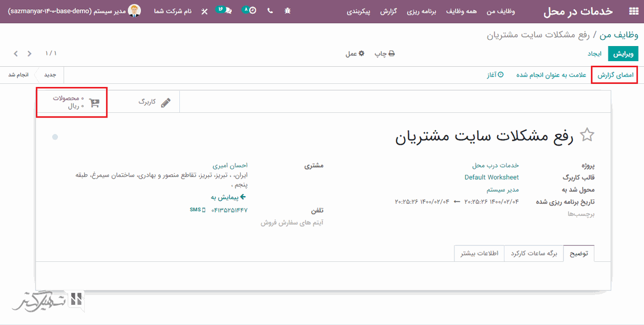This screenshot has width=644, height=325.
Task: Click the امضای گزارش sign report button
Action: click(x=615, y=75)
